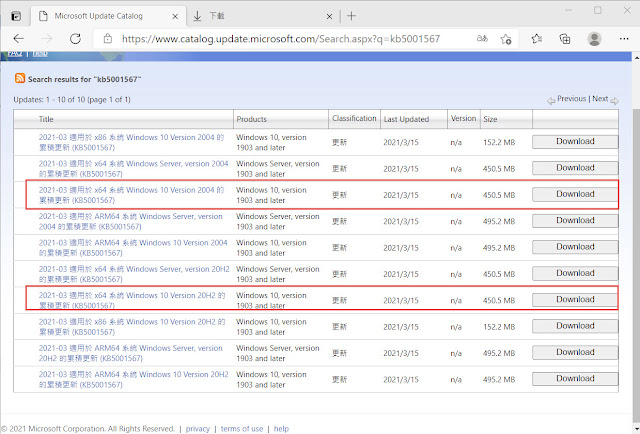Screen dimensions: 640x434
Task: Click the translate icon in address bar
Action: [482, 39]
